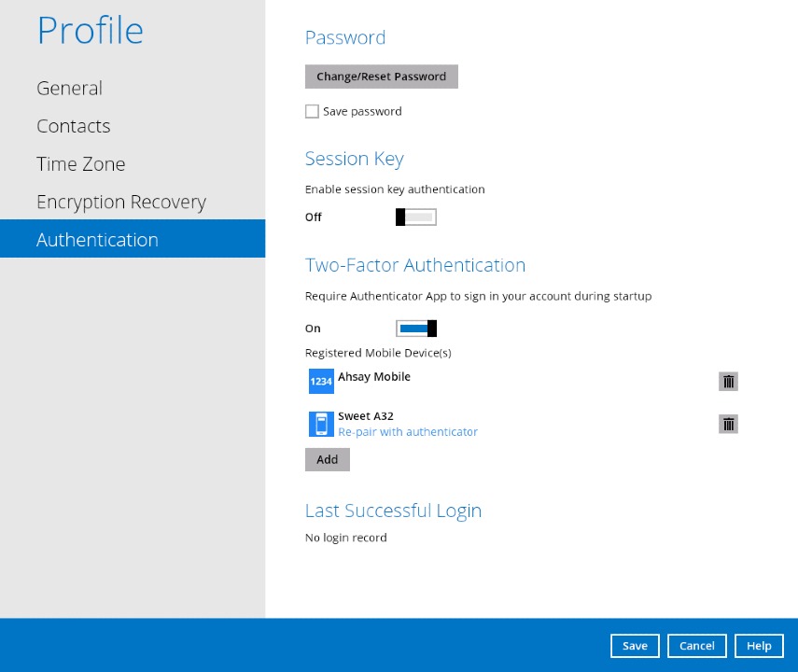The width and height of the screenshot is (798, 672).
Task: Cancel and discard profile changes
Action: 696,646
